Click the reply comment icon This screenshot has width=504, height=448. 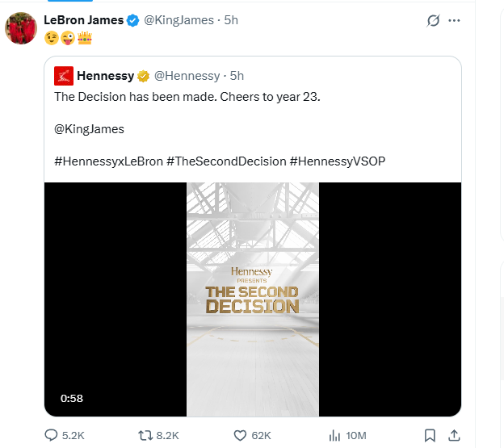click(x=52, y=435)
